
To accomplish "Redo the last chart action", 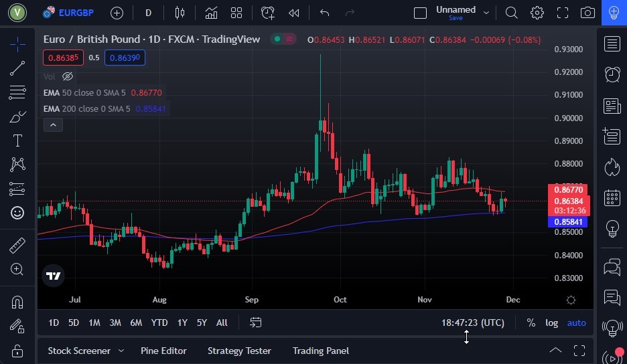I will click(350, 13).
